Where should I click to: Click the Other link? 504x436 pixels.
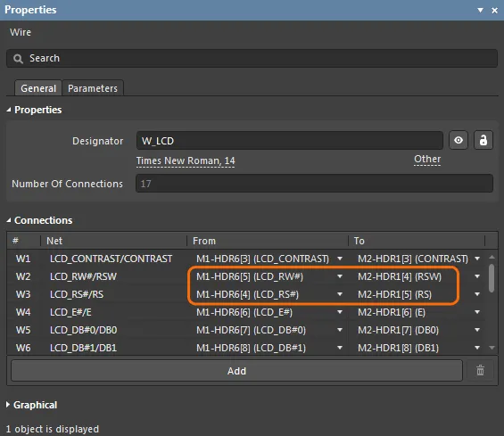(427, 159)
